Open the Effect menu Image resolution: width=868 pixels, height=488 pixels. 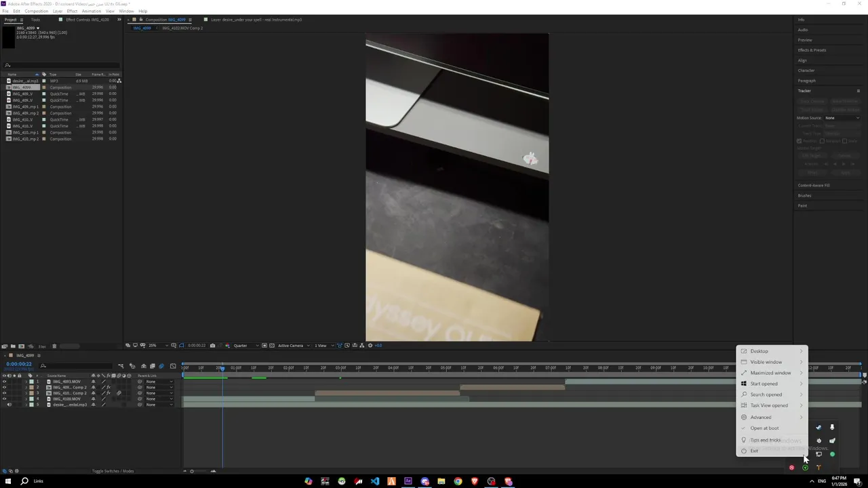click(72, 12)
